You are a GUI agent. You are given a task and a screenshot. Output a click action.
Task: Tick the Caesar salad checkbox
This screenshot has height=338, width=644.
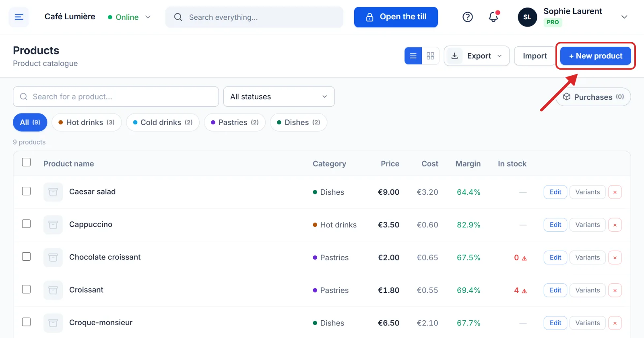click(26, 191)
